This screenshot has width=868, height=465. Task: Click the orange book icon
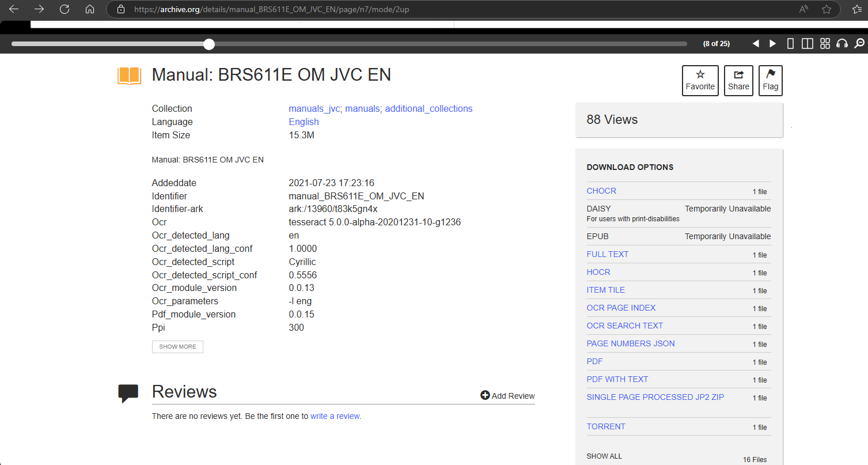click(129, 76)
